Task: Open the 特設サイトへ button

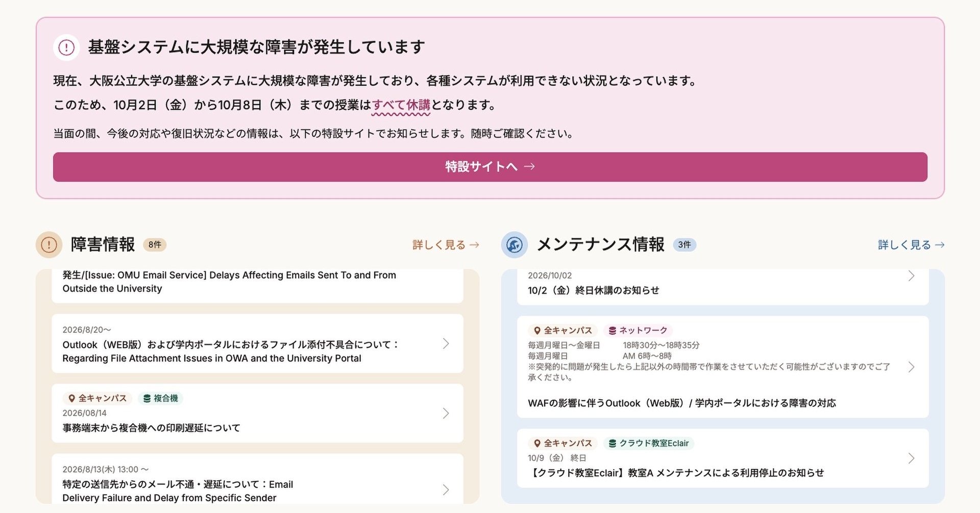Action: coord(490,167)
